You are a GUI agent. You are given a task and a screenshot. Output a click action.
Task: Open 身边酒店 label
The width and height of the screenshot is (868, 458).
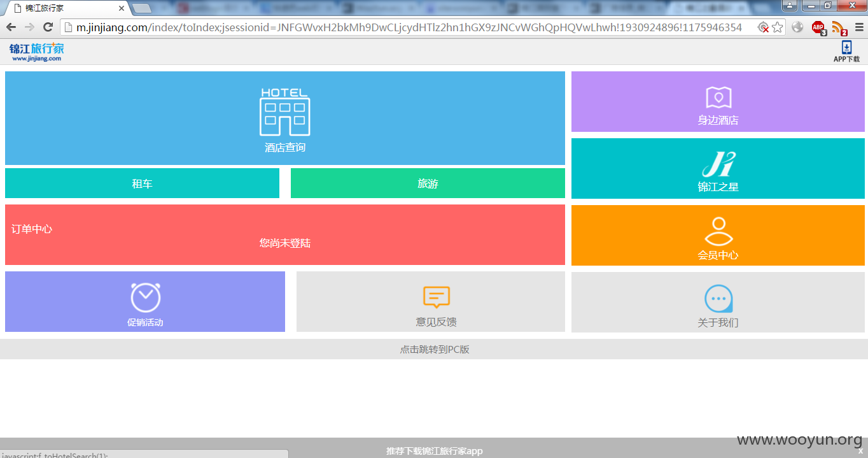(x=718, y=120)
